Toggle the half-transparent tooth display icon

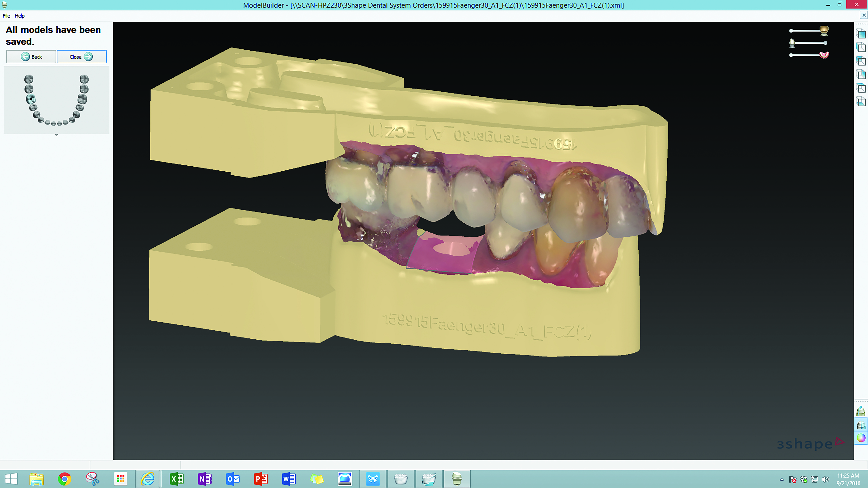(861, 425)
